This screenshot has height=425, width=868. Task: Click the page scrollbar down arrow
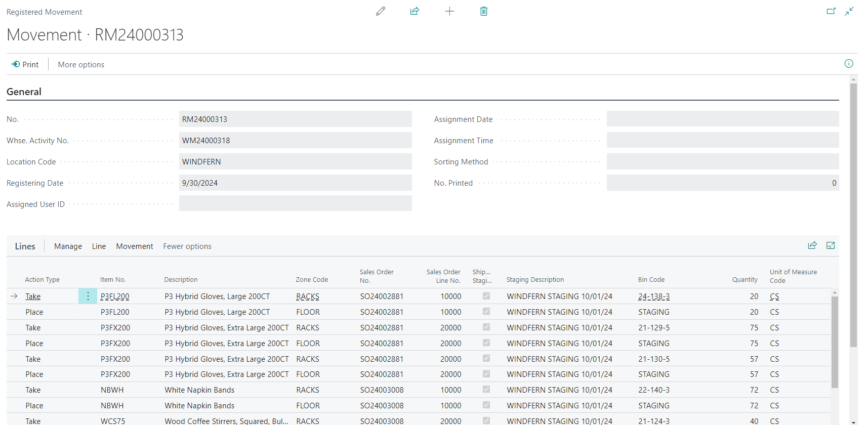[x=854, y=421]
